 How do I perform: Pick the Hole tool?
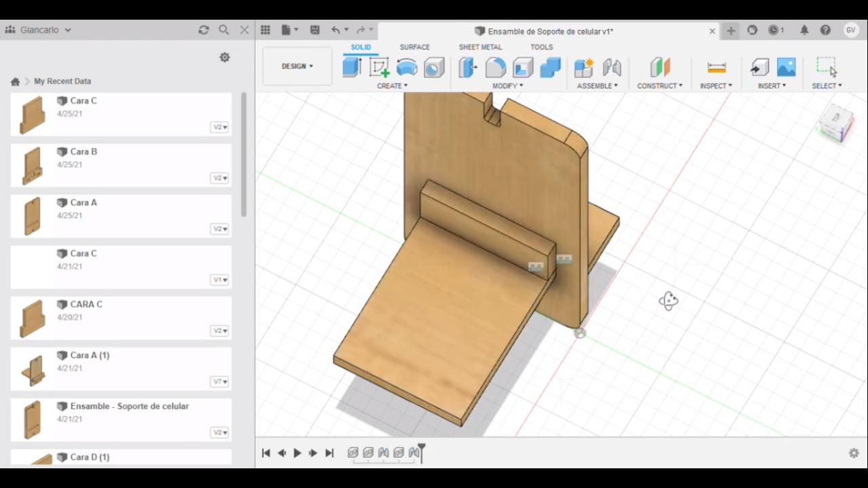[x=434, y=67]
